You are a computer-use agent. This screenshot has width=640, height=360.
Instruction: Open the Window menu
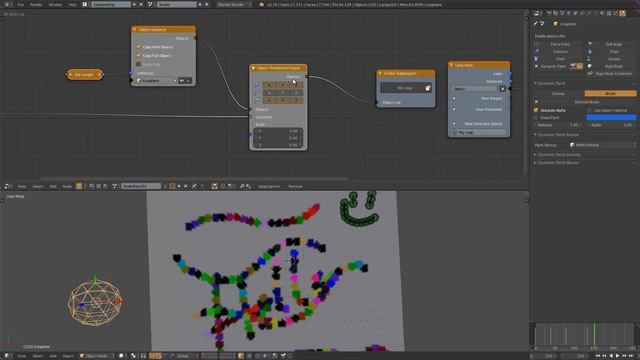coord(55,4)
